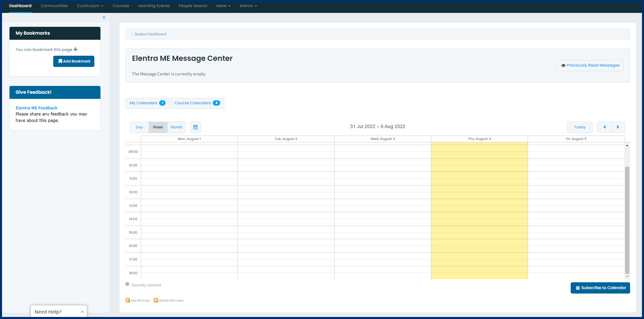Go to the Dashboard tab
Image resolution: width=644 pixels, height=319 pixels.
[x=20, y=6]
